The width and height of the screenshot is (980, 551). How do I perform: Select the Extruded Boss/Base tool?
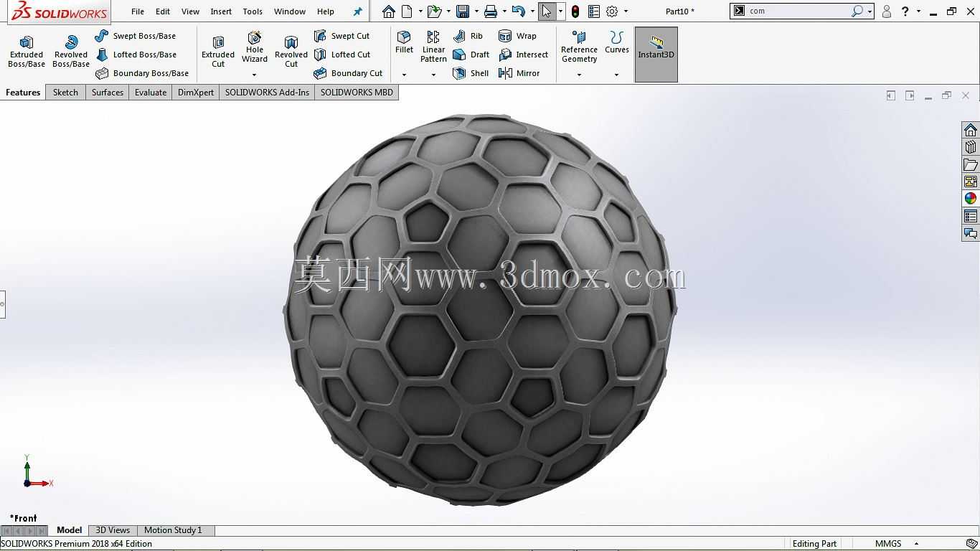click(x=27, y=52)
